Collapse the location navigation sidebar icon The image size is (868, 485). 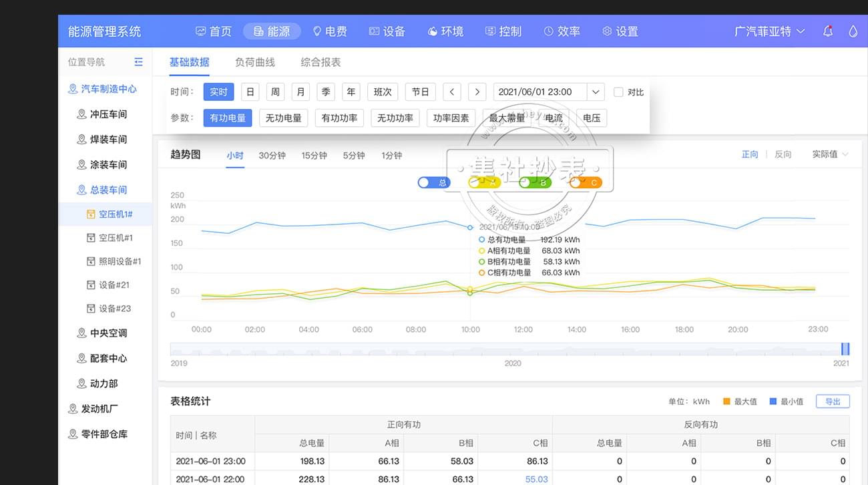point(138,61)
